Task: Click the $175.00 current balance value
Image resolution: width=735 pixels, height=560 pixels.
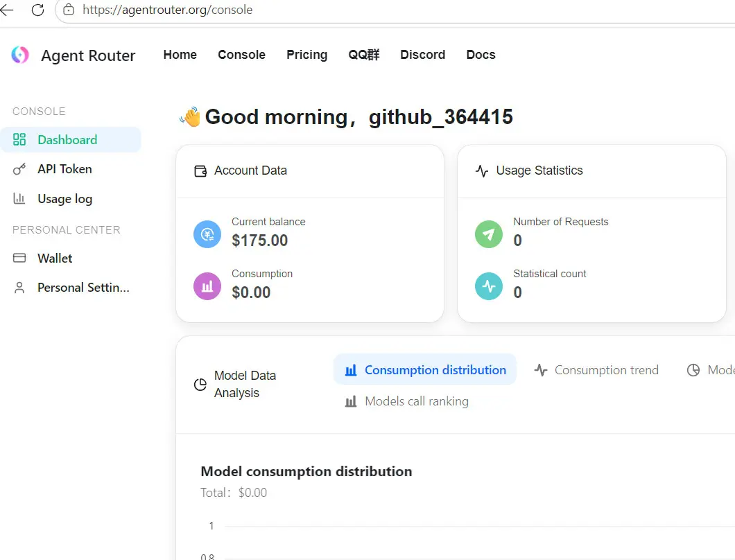Action: [x=260, y=240]
